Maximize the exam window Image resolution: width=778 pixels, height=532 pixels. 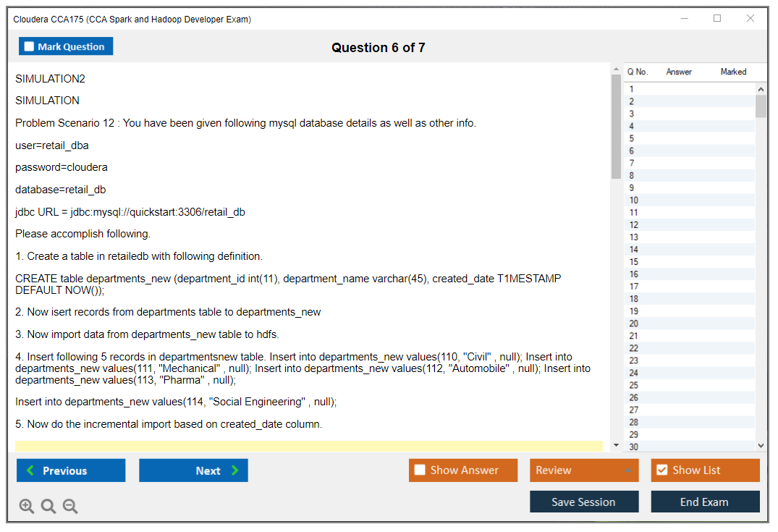[717, 19]
